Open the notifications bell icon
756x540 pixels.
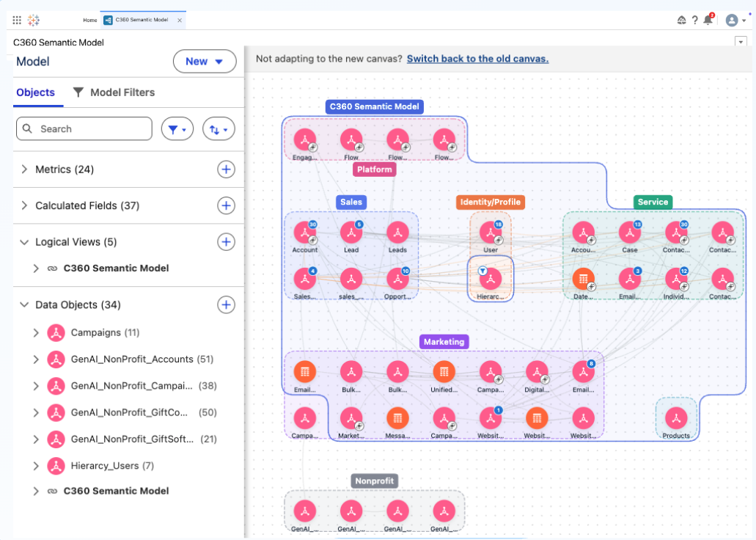coord(708,20)
